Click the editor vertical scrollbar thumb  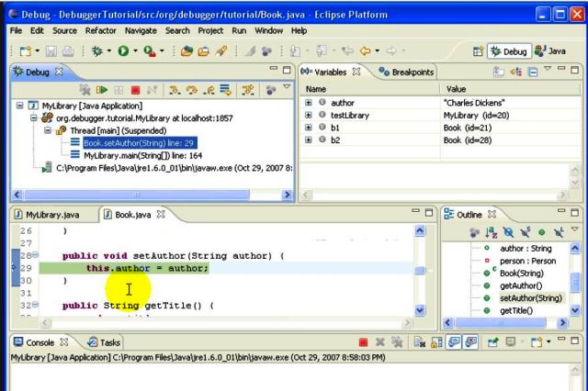[x=420, y=271]
